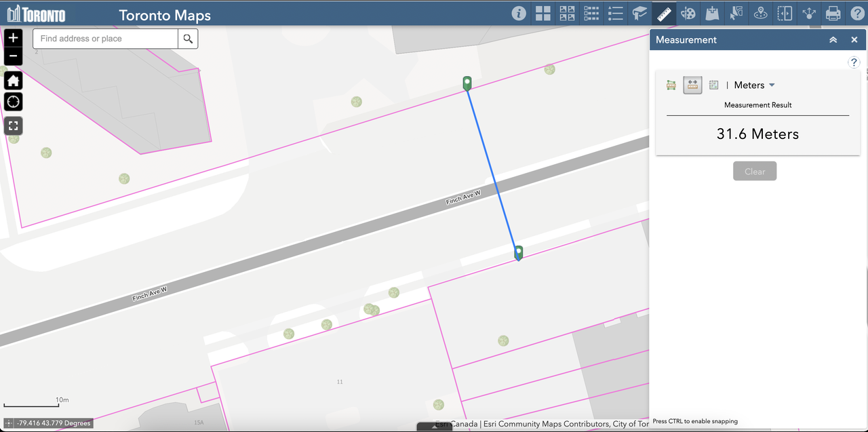868x432 pixels.
Task: Click the My Location target button
Action: tap(14, 102)
